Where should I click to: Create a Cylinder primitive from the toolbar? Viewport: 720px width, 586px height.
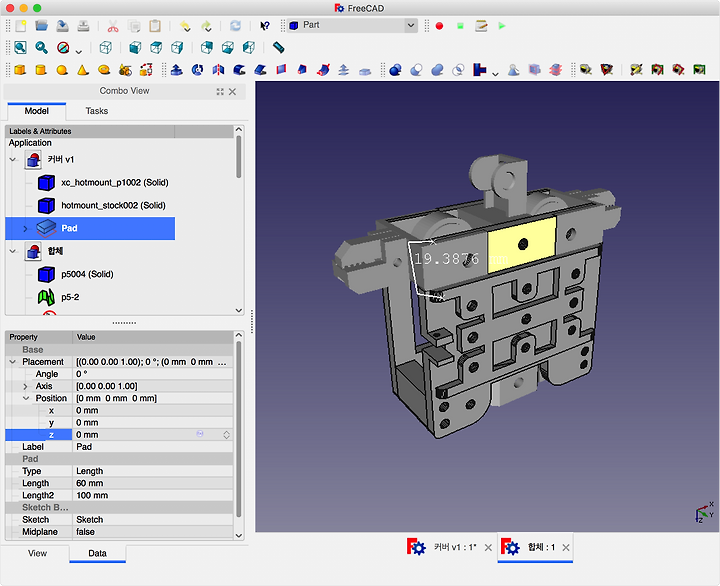point(41,70)
